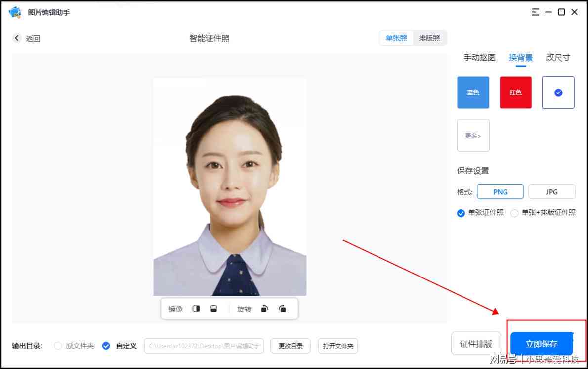588x369 pixels.
Task: Maximize the 图片编辑助手 window
Action: point(561,12)
